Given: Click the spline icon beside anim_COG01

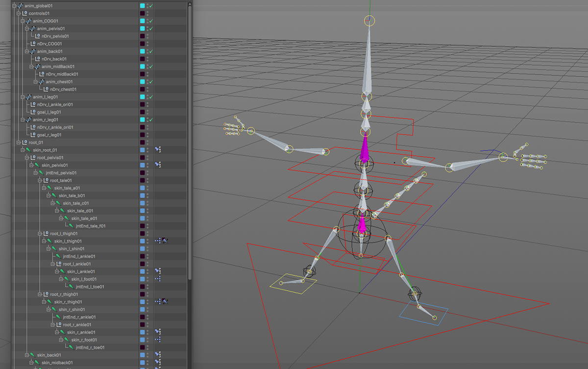Looking at the screenshot, I should click(x=29, y=21).
